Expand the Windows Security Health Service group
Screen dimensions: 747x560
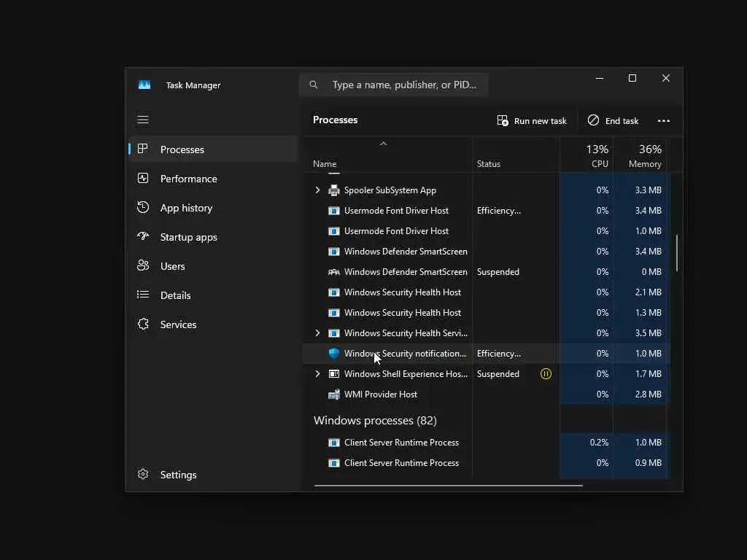point(318,332)
